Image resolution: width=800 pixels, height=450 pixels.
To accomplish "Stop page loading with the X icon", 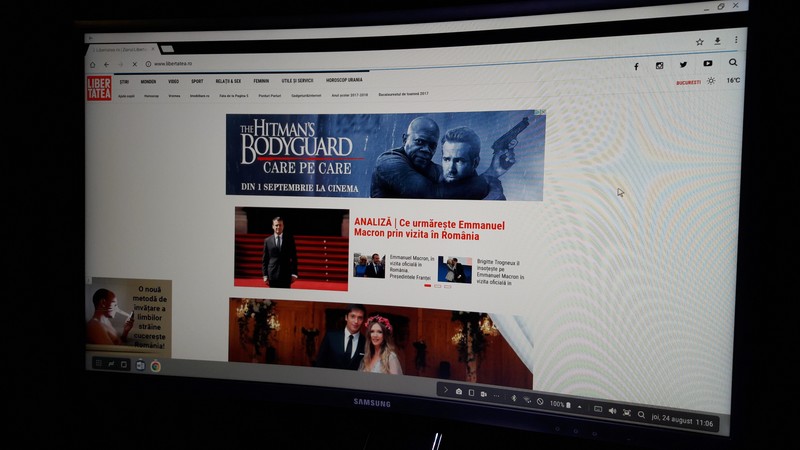I will coord(135,64).
